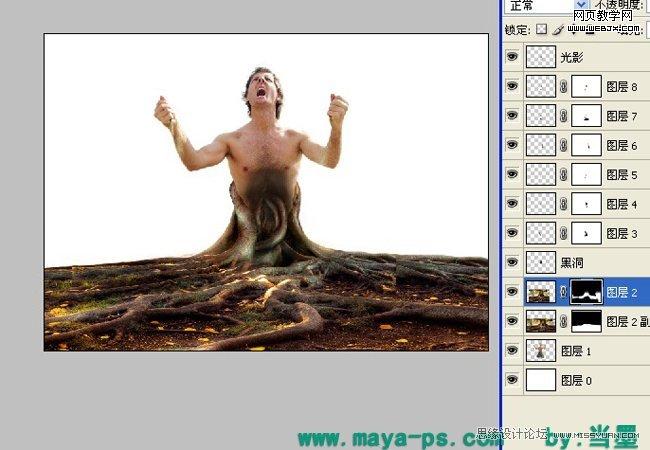The image size is (650, 450).
Task: Click the layer name 图层 4
Action: tap(622, 204)
